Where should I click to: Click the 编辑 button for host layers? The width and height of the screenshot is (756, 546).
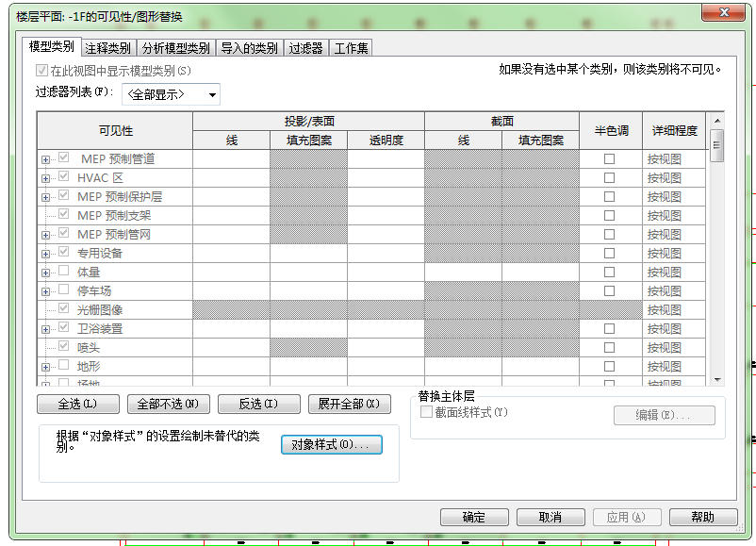coord(664,415)
